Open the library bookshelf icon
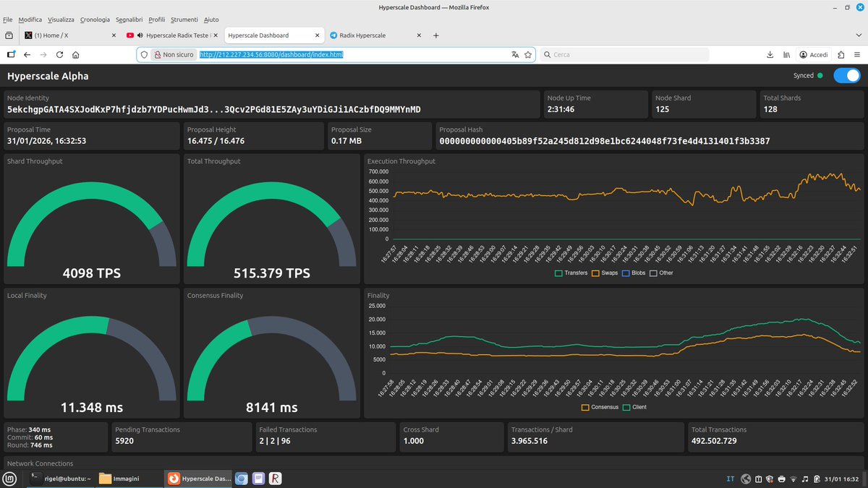The height and width of the screenshot is (488, 868). pos(786,54)
